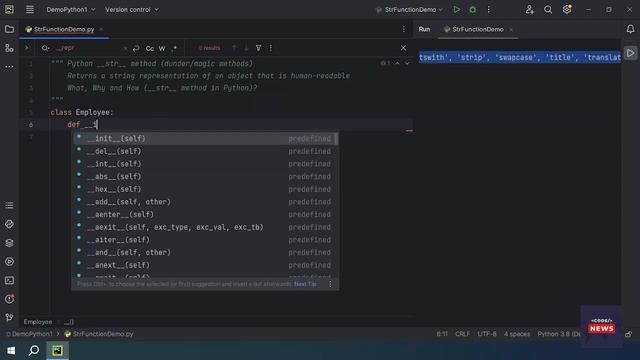Viewport: 640px width, 360px height.
Task: Jump to next highlighted error arrow
Action: pyautogui.click(x=407, y=64)
